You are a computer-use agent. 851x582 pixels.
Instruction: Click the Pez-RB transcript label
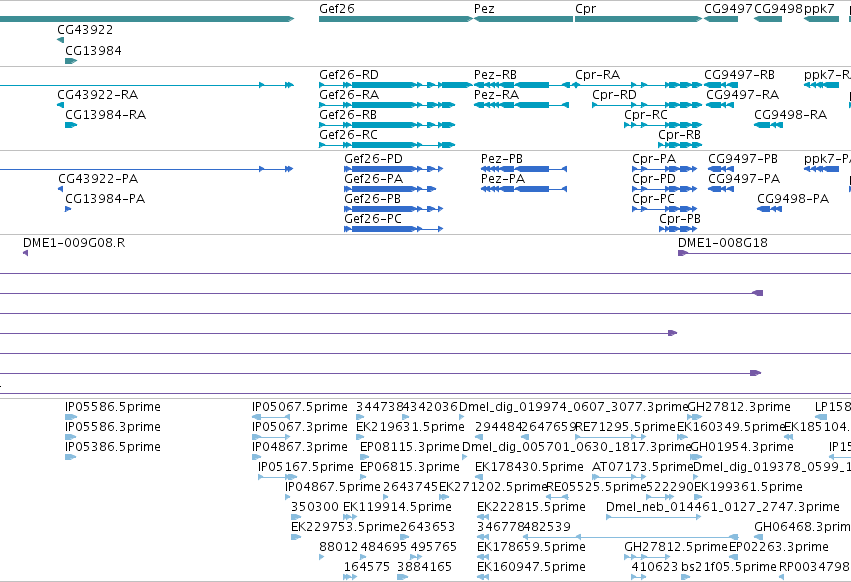[x=496, y=75]
